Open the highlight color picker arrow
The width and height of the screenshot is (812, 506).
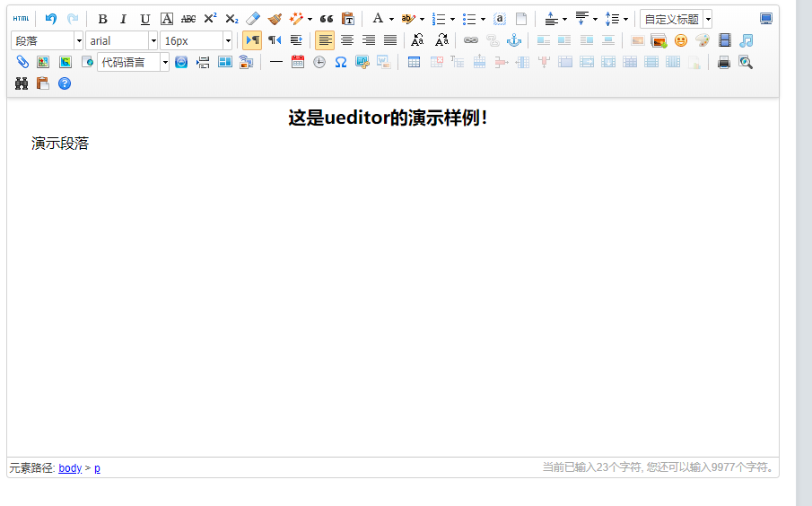(422, 19)
